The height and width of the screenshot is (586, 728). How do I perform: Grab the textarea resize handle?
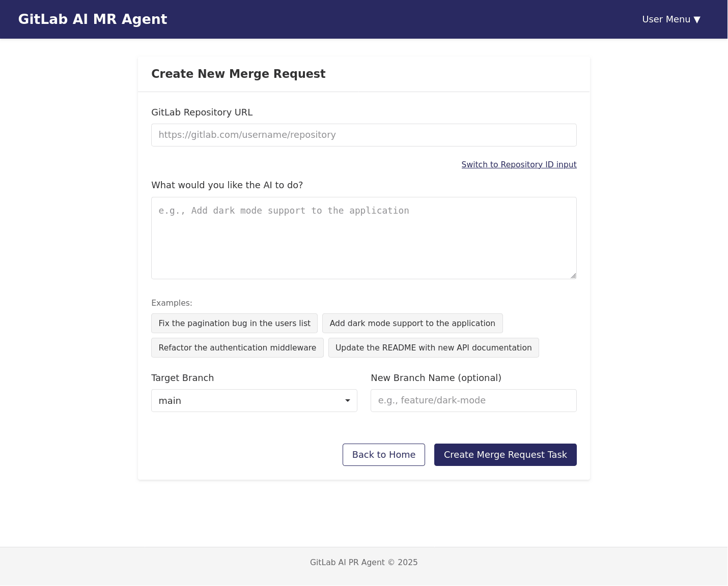coord(573,276)
